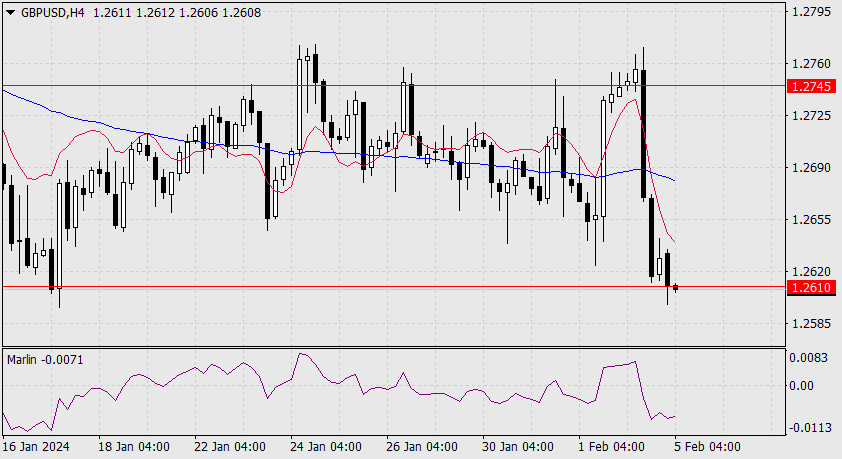Click the Marlin -0.0071 indicator label
Image resolution: width=842 pixels, height=459 pixels.
pyautogui.click(x=42, y=358)
